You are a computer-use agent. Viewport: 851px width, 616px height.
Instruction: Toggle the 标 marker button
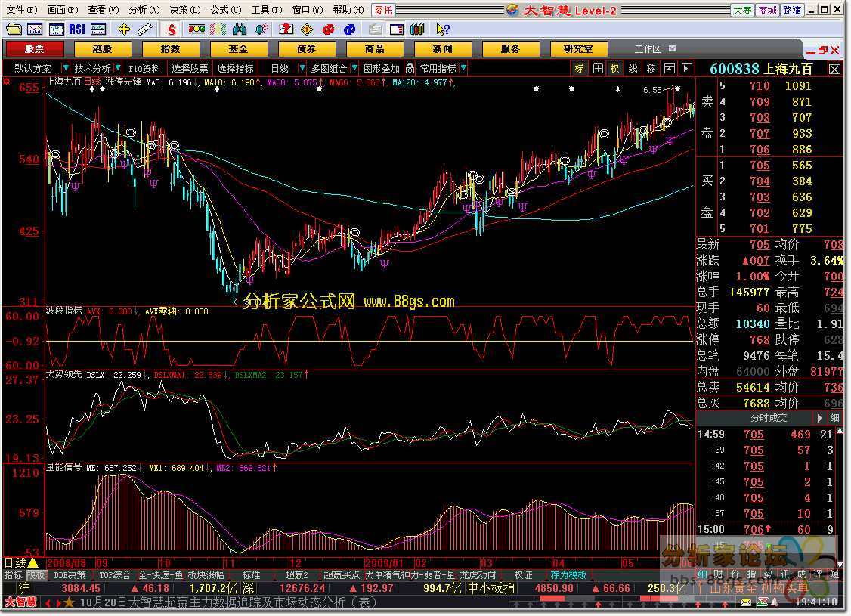(580, 68)
